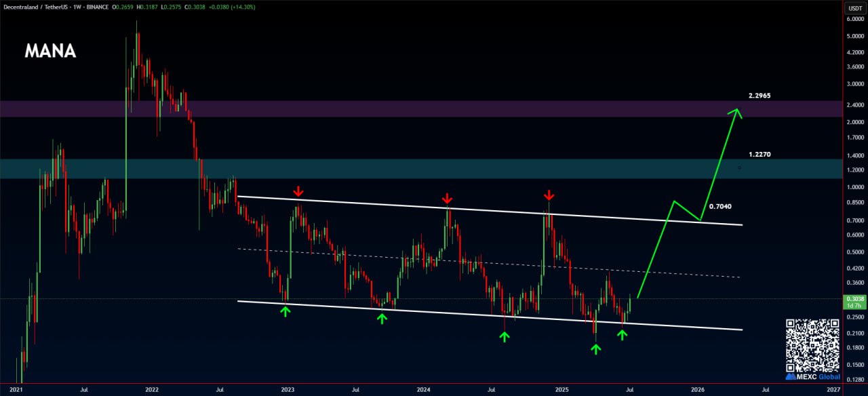Click the first green up arrow near 2023

click(285, 311)
